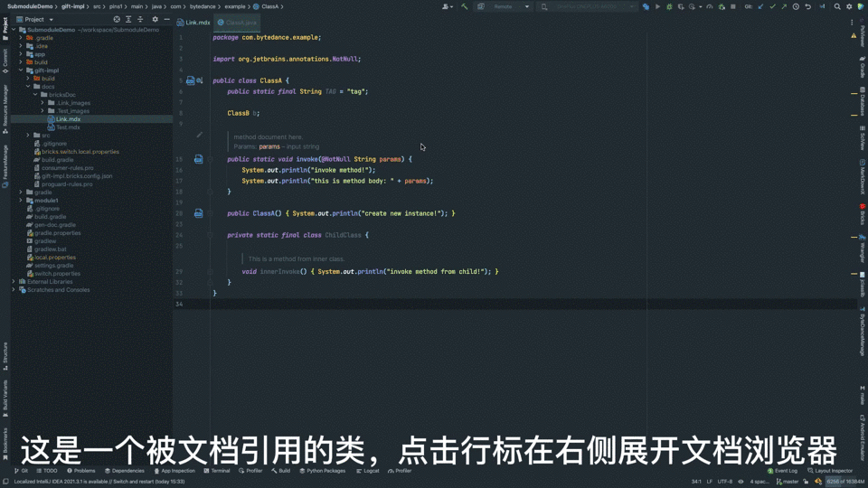Click IDE update available status message
Viewport: 868px width, 488px height.
click(99, 482)
